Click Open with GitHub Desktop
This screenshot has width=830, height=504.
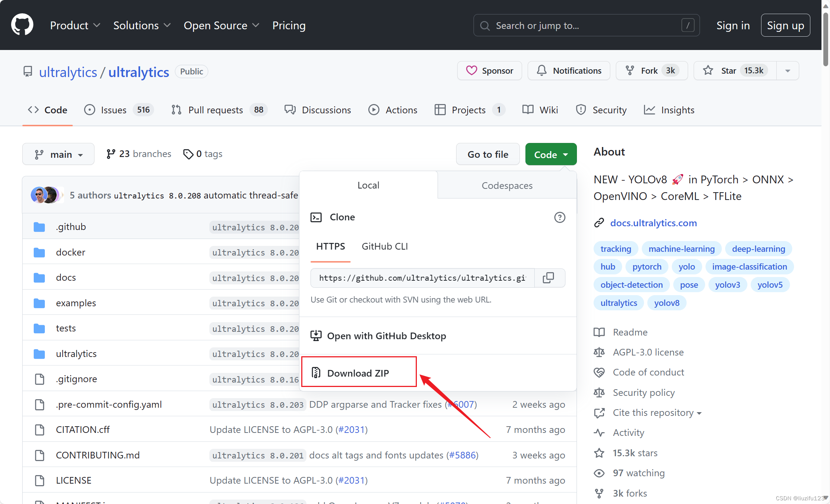click(386, 336)
